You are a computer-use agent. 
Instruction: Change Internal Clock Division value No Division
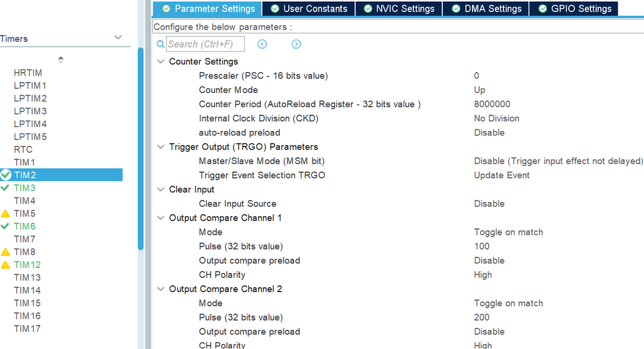[496, 119]
